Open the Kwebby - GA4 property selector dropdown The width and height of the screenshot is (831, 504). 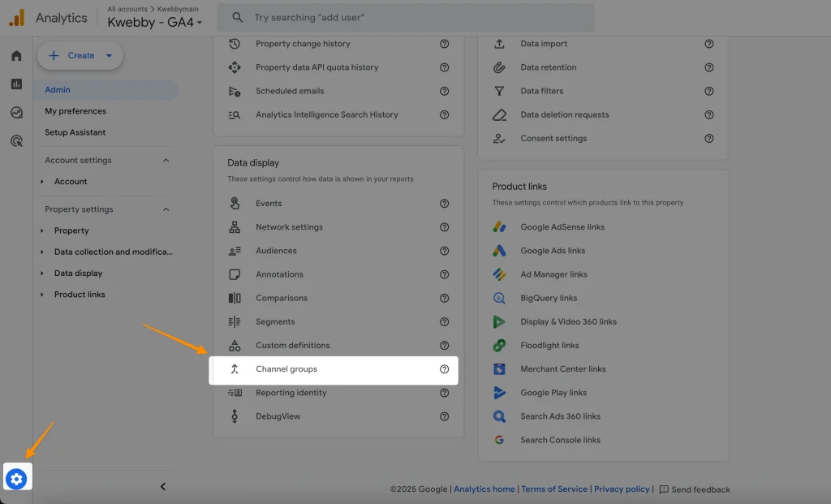click(156, 23)
